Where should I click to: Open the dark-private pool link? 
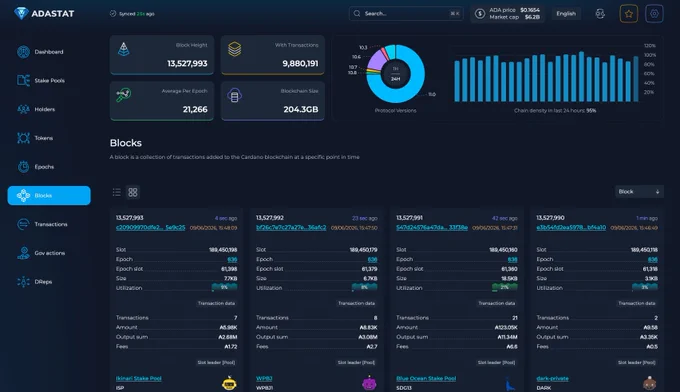point(552,379)
